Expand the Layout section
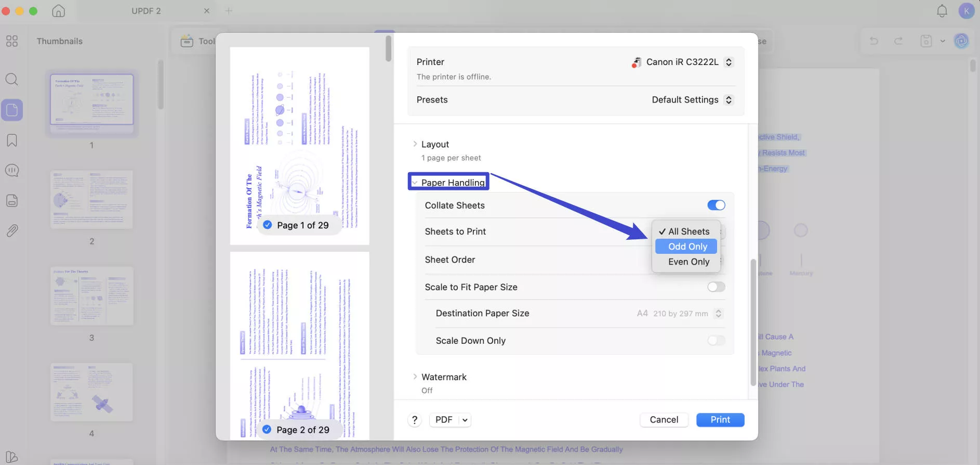This screenshot has height=465, width=980. 415,144
